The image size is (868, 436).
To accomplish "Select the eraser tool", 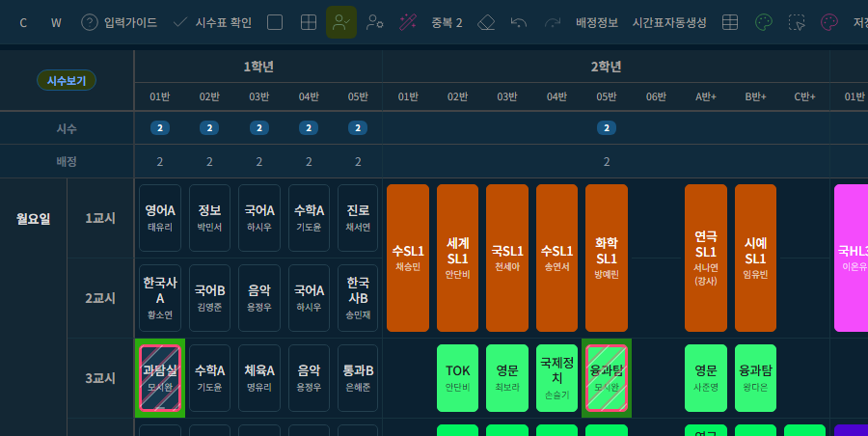I will point(485,22).
